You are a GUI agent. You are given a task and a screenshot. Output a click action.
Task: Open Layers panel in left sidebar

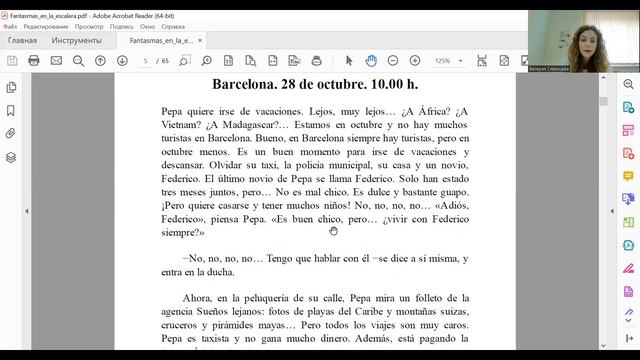click(x=11, y=157)
